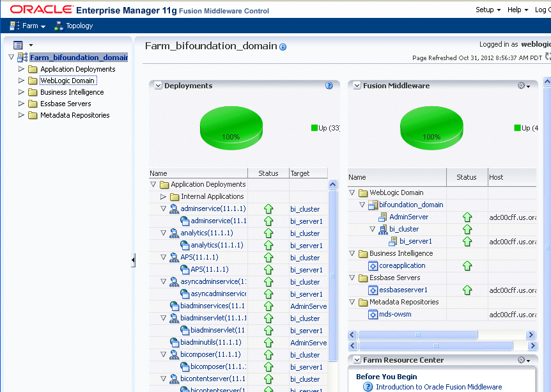Click the Deployments green pie chart
Image resolution: width=551 pixels, height=392 pixels.
(231, 128)
